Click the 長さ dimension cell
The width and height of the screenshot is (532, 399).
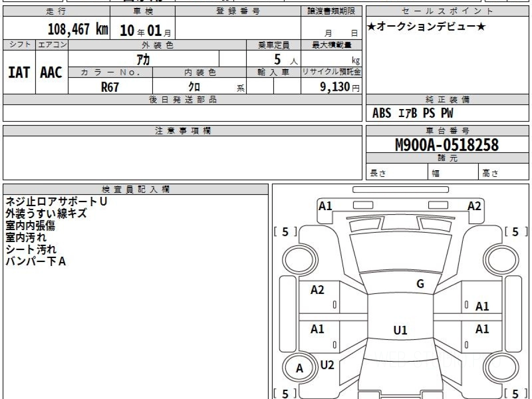397,172
